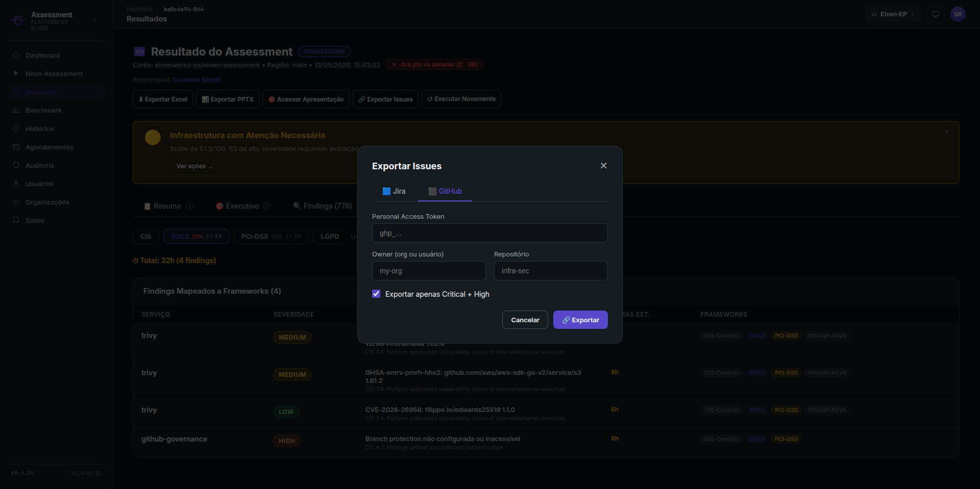This screenshot has width=980, height=489.
Task: Click Exportar Excel button
Action: coord(163,99)
